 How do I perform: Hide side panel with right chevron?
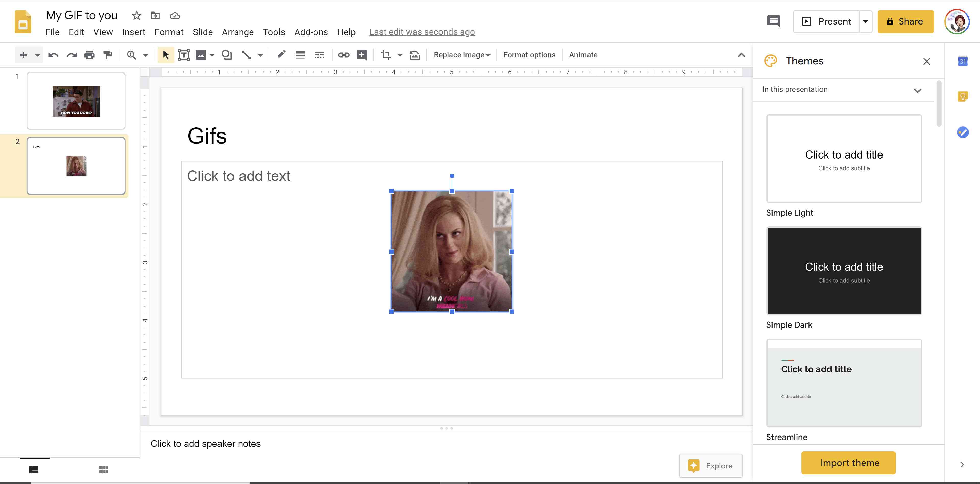click(962, 465)
